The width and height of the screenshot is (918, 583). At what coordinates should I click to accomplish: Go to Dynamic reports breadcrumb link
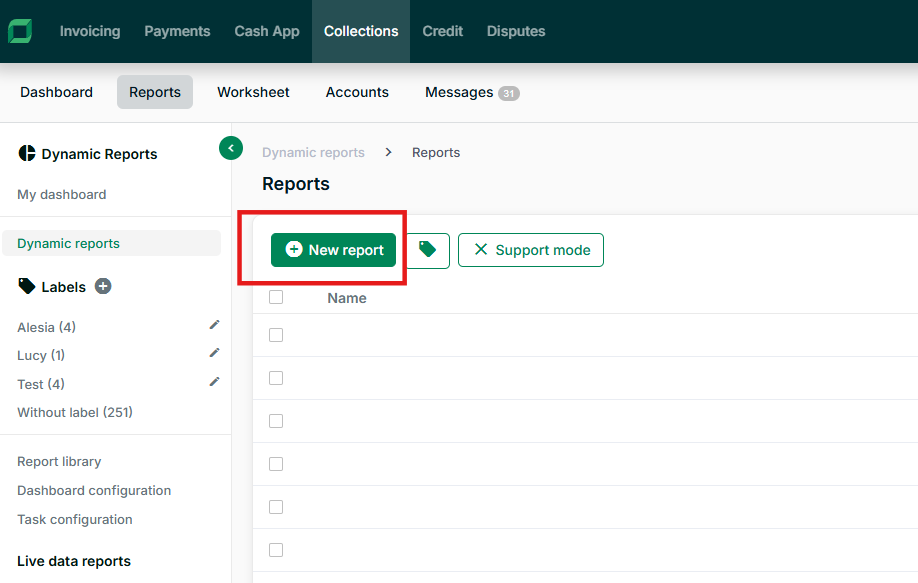[313, 153]
